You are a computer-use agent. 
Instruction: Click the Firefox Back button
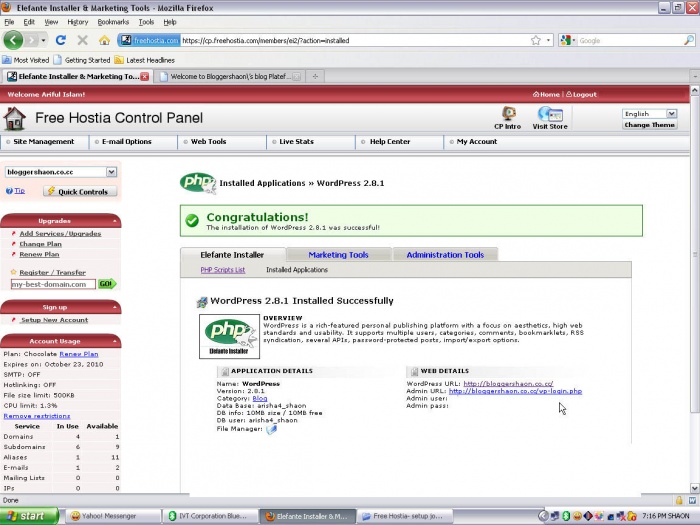[13, 40]
